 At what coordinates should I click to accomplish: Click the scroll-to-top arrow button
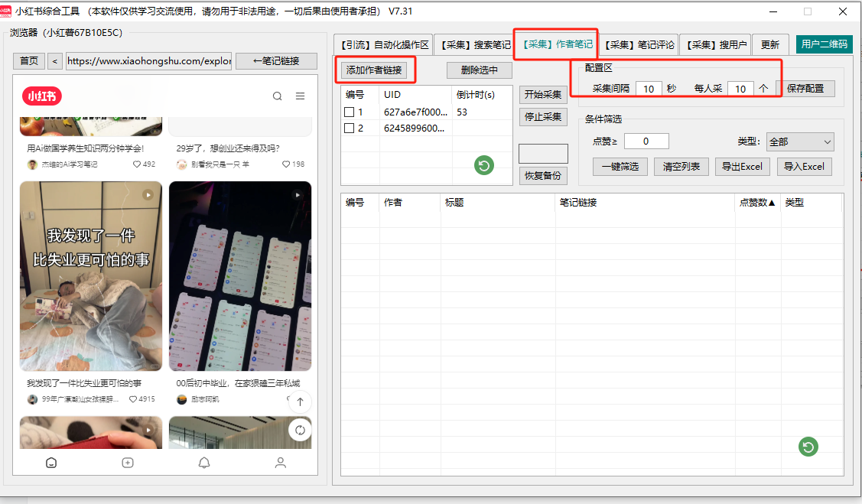[x=300, y=402]
